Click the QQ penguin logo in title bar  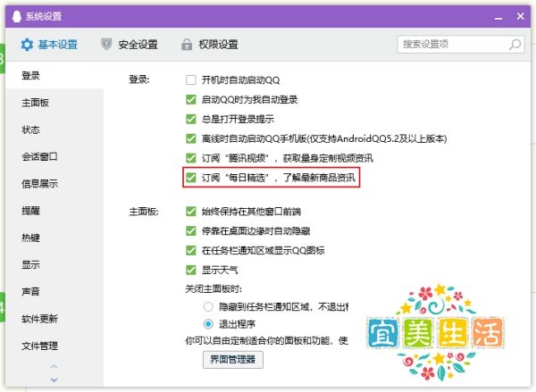pyautogui.click(x=17, y=16)
